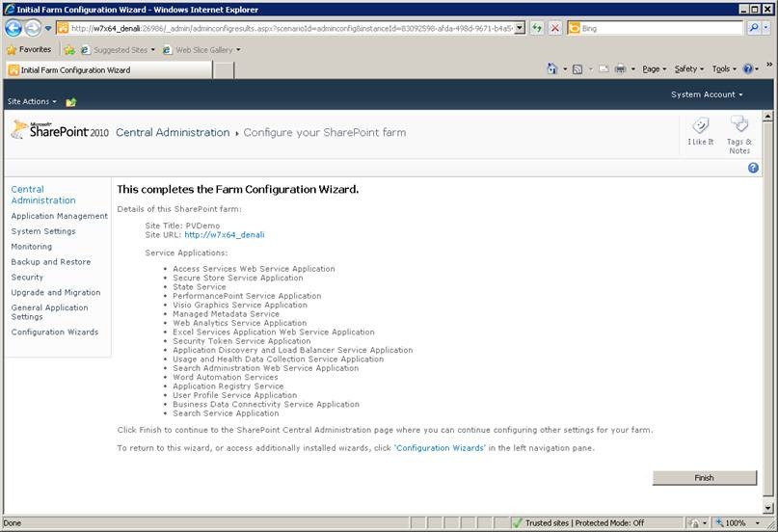This screenshot has height=532, width=778.
Task: Open the Page menu
Action: click(x=654, y=69)
